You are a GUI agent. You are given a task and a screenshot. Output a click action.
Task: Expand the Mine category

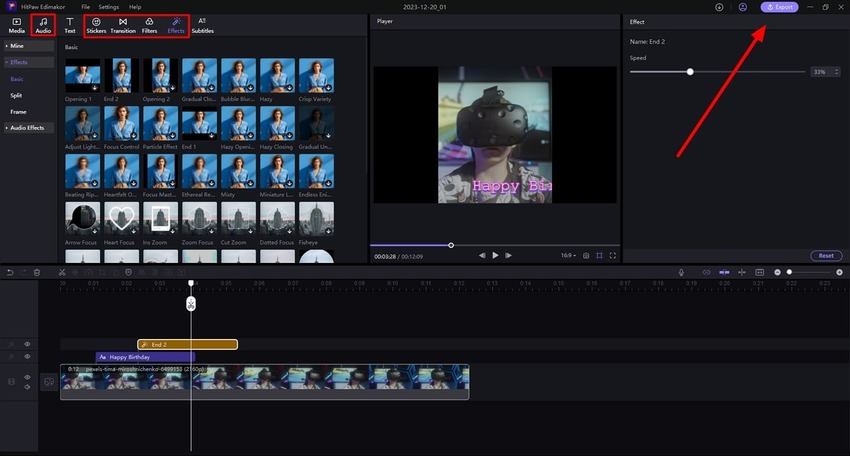click(29, 46)
